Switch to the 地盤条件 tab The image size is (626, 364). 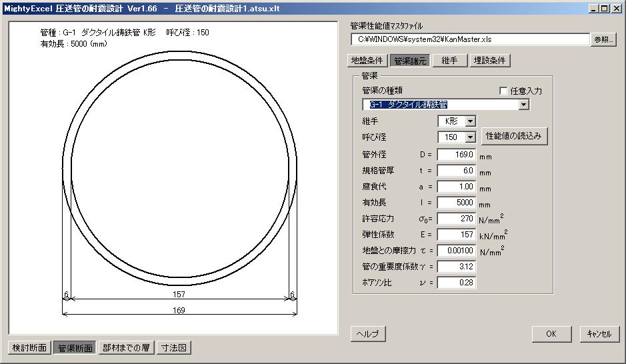pyautogui.click(x=367, y=60)
